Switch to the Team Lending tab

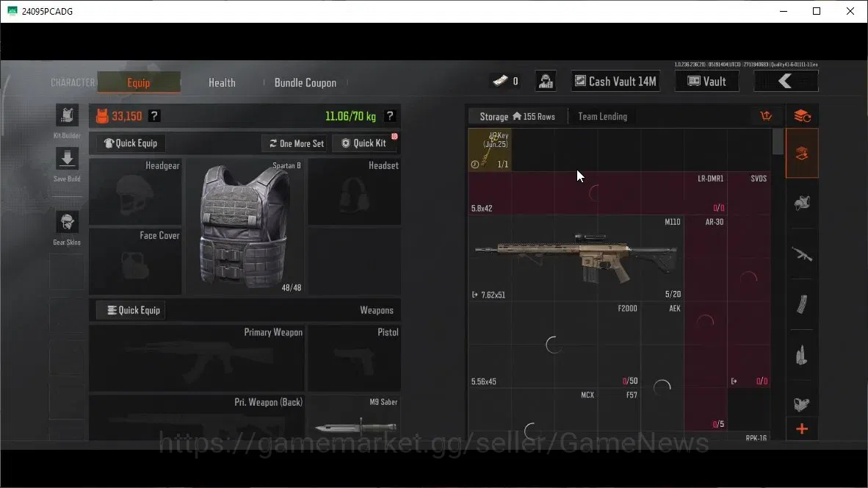point(603,116)
